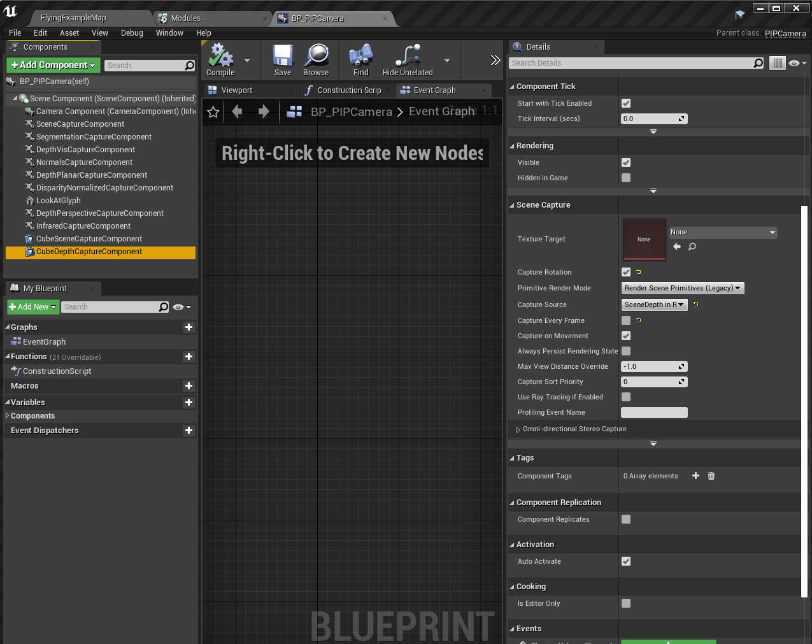The height and width of the screenshot is (644, 812).
Task: Add a new graph with plus icon
Action: [189, 327]
